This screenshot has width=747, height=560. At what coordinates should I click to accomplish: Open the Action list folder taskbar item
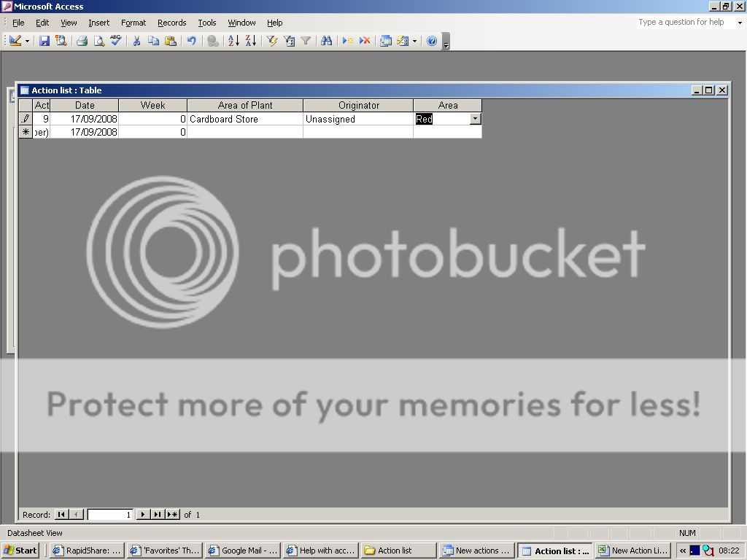(398, 551)
